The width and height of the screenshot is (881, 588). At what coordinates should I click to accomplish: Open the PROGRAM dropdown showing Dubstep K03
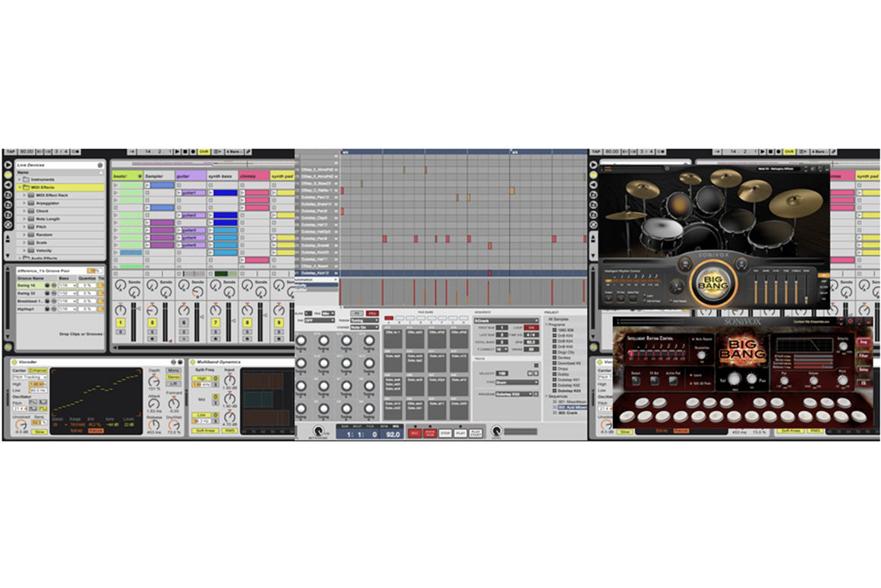514,393
